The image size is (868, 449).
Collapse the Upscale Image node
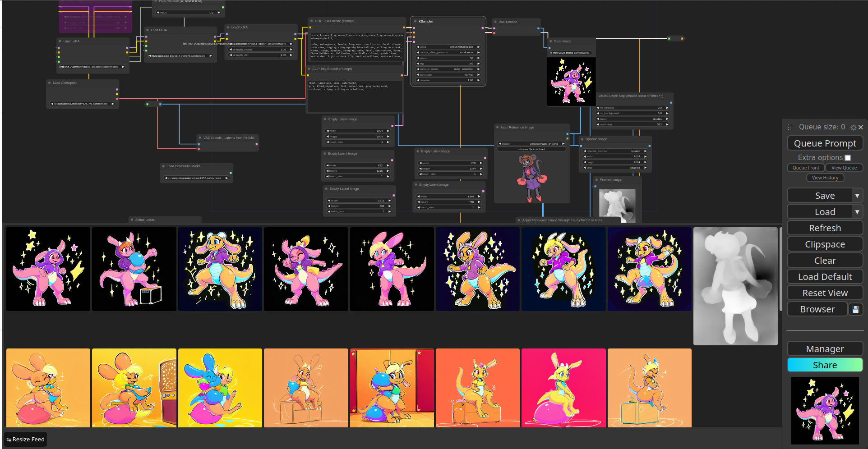tap(582, 139)
